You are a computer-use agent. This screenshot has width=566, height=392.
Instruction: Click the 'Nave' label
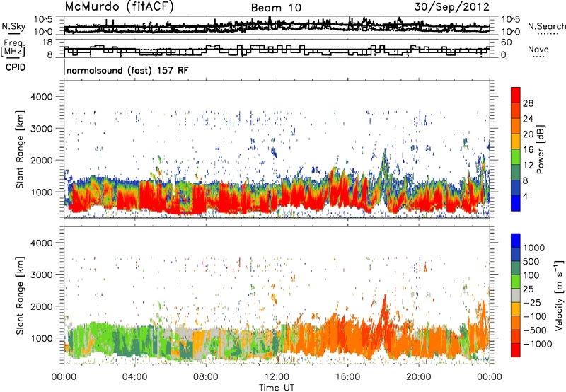point(538,49)
